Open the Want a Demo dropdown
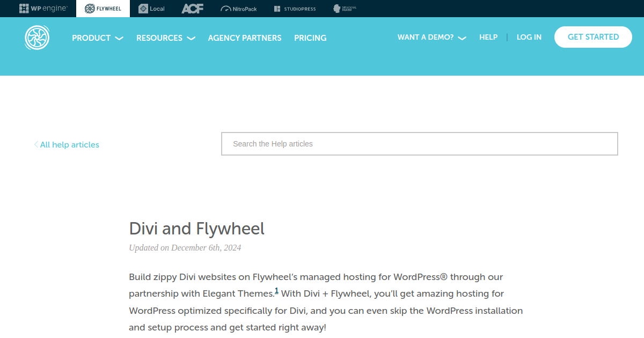Viewport: 644px width, 338px height. pos(431,38)
